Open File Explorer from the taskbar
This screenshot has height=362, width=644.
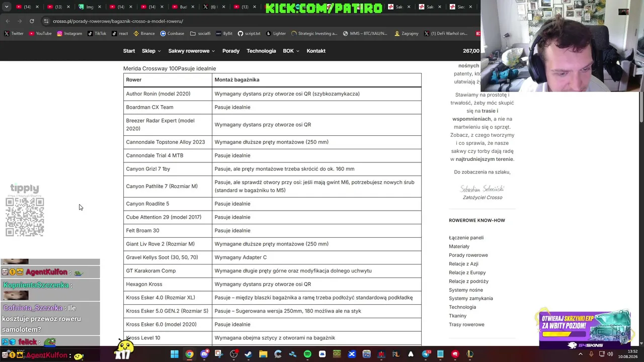pyautogui.click(x=263, y=354)
